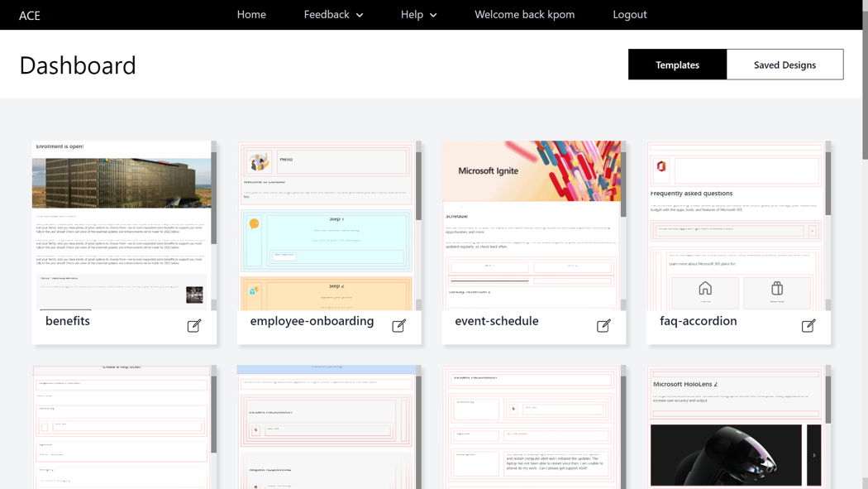
Task: Go to Home
Action: point(251,14)
